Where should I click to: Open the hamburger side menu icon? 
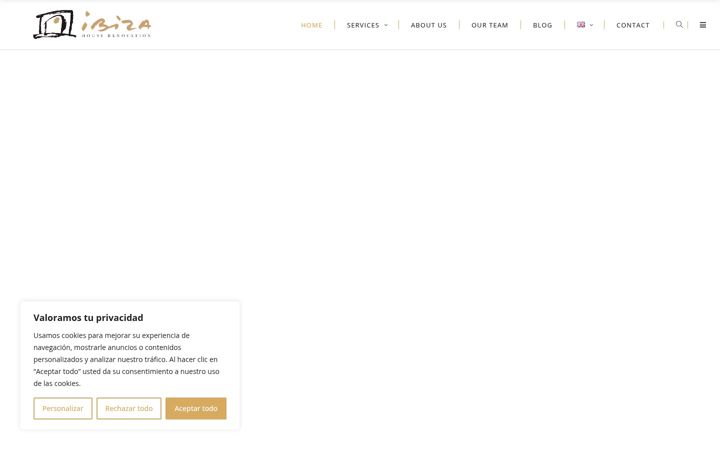click(703, 25)
